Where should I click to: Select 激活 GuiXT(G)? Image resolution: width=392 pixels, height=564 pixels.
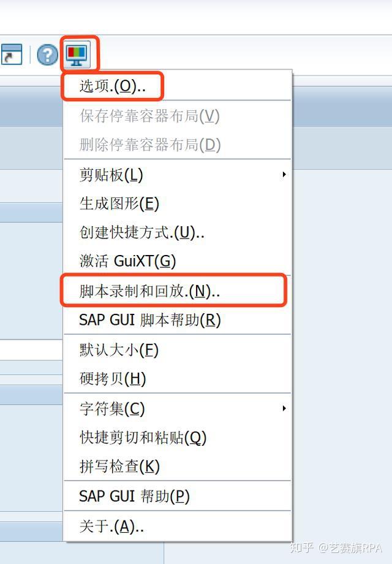coord(178,261)
